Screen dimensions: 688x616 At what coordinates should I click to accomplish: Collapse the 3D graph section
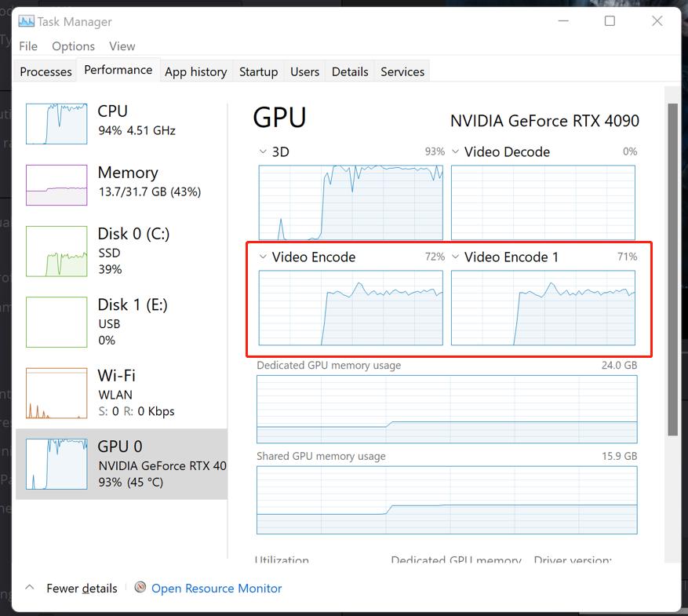click(261, 151)
